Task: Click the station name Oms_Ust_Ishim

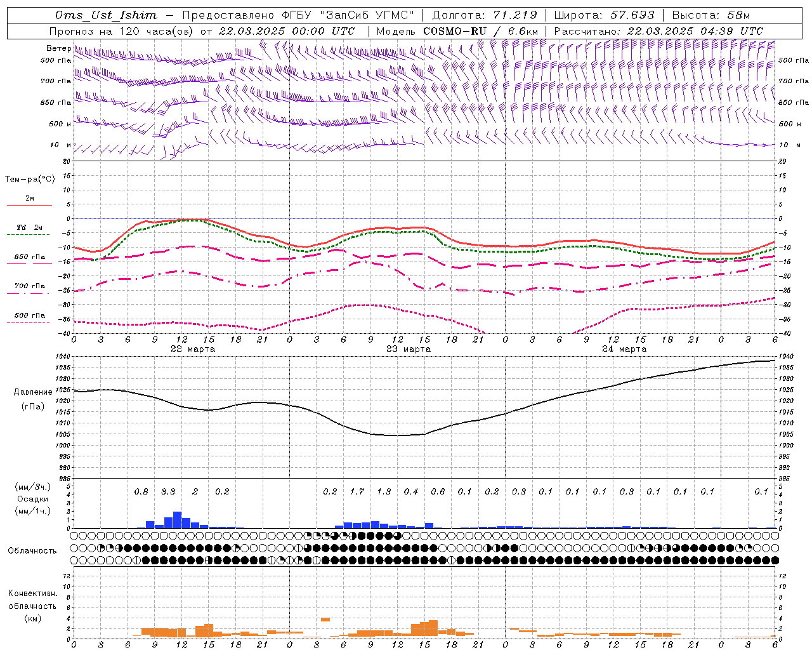Action: (106, 15)
